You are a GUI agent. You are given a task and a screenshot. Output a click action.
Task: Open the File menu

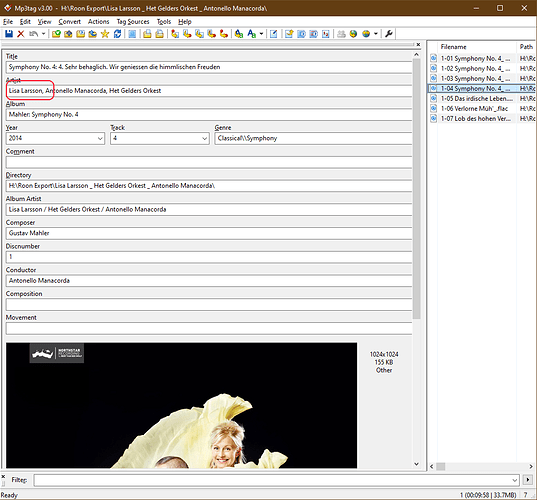click(x=8, y=22)
